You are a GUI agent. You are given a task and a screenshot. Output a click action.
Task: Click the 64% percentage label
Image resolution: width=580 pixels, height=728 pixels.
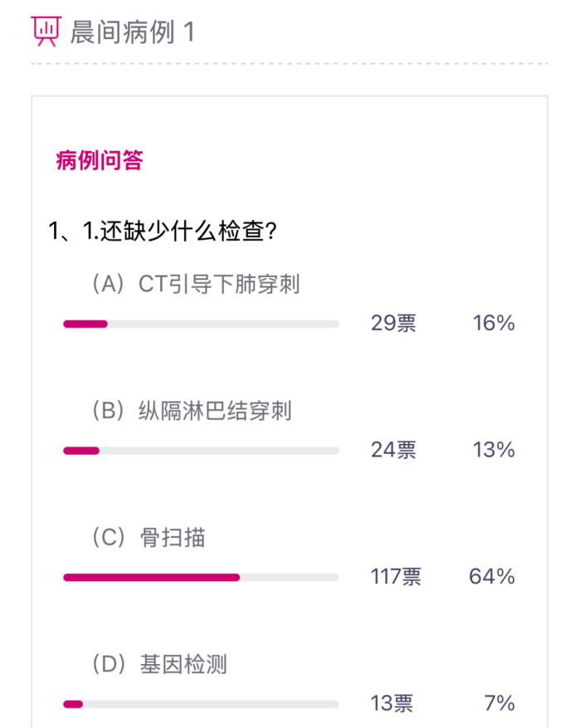(492, 576)
